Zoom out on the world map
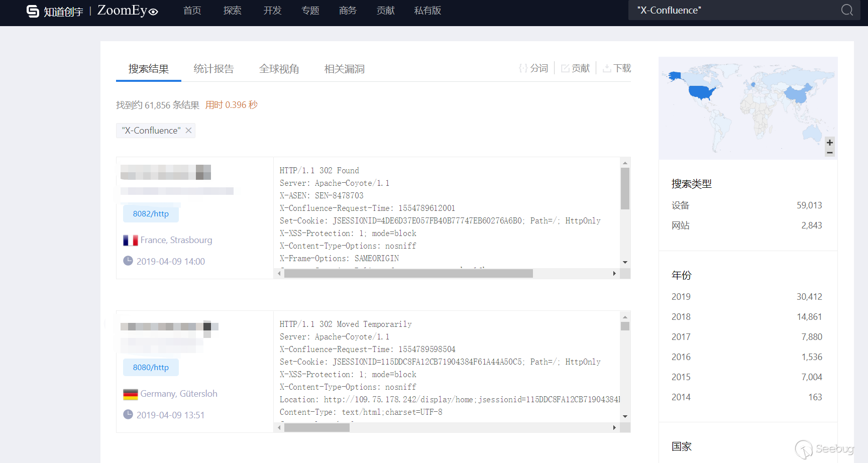The image size is (868, 463). tap(830, 153)
